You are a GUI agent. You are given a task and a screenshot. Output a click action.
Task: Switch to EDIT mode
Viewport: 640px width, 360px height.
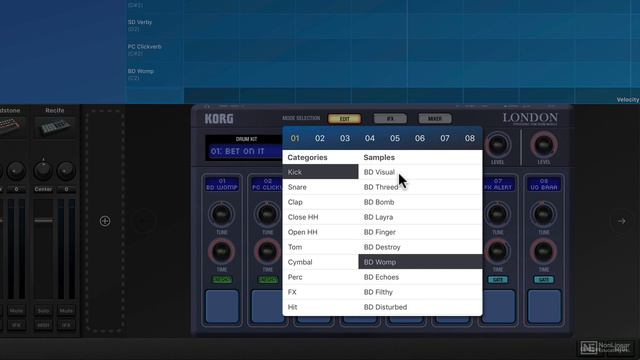[344, 119]
